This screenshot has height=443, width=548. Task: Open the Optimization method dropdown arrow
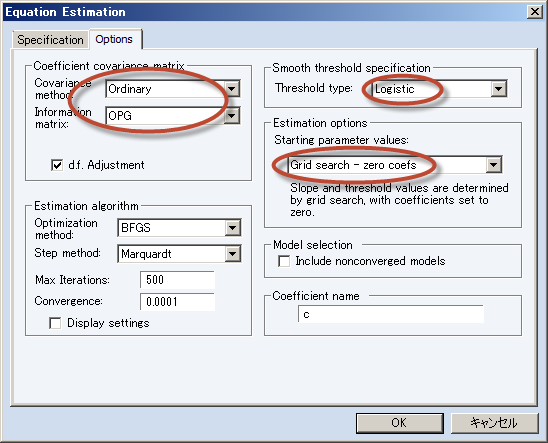pyautogui.click(x=233, y=228)
